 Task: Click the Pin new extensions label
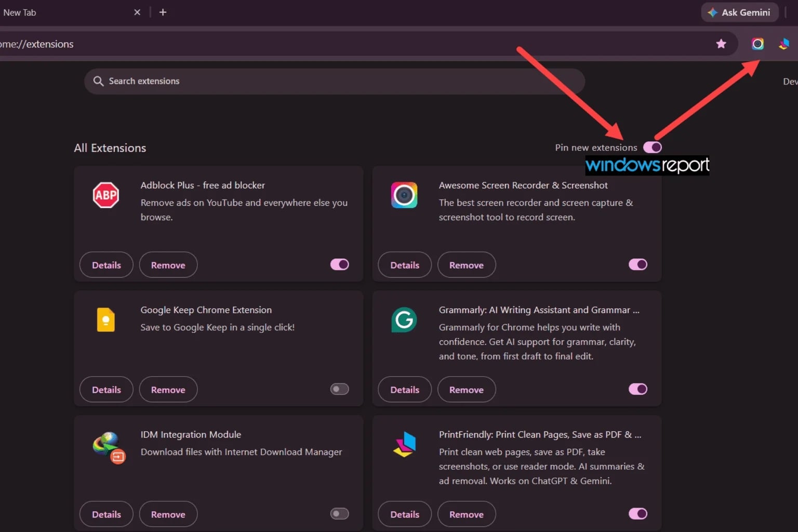pos(596,148)
